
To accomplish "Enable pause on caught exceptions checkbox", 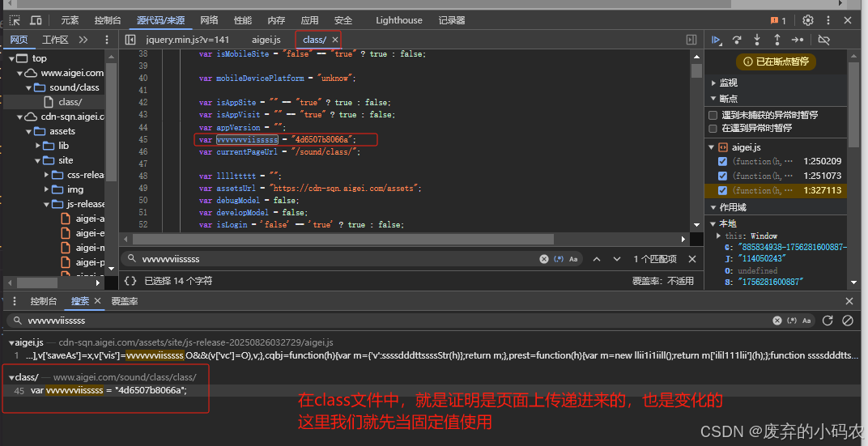I will pos(713,129).
